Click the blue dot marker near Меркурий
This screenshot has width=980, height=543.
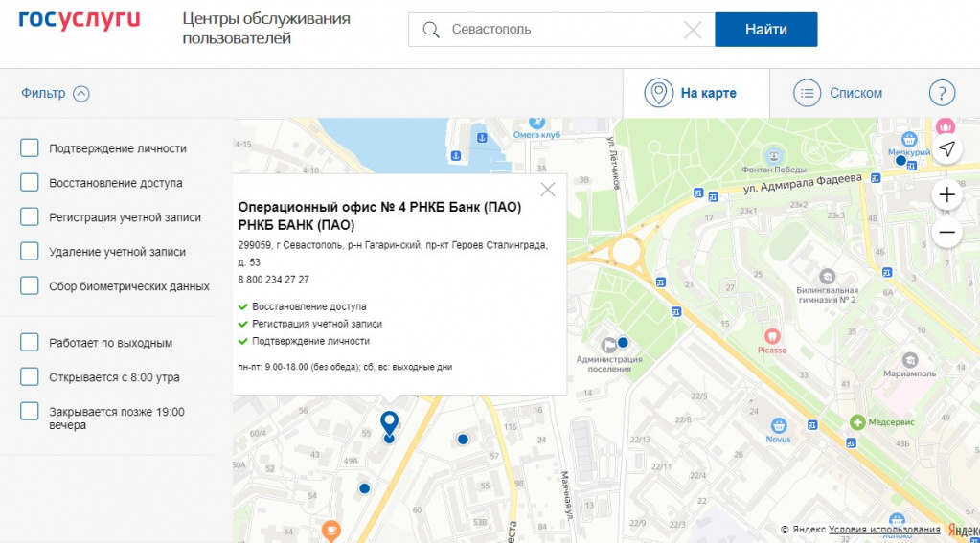point(900,161)
